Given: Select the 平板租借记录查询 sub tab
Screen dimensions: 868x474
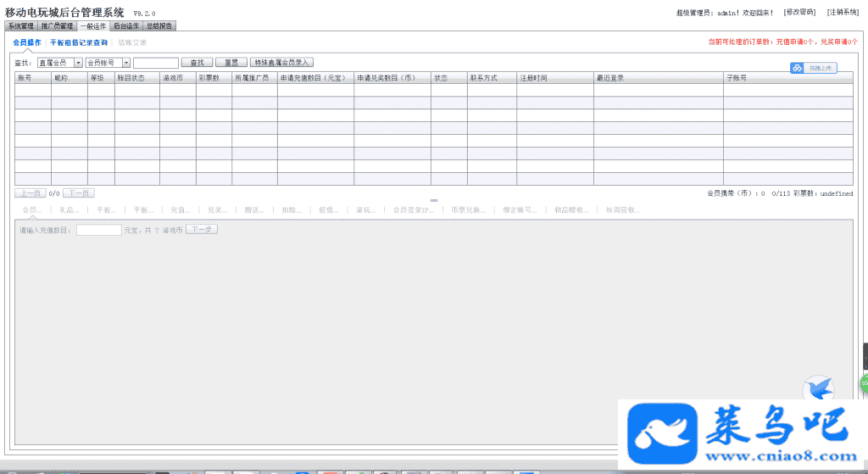Looking at the screenshot, I should click(79, 42).
